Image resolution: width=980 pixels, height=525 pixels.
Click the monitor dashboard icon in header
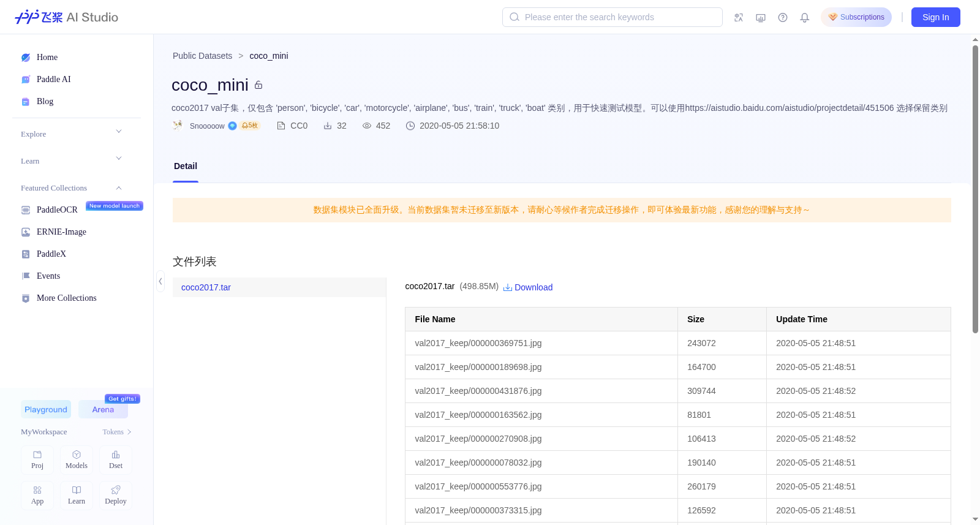coord(761,18)
